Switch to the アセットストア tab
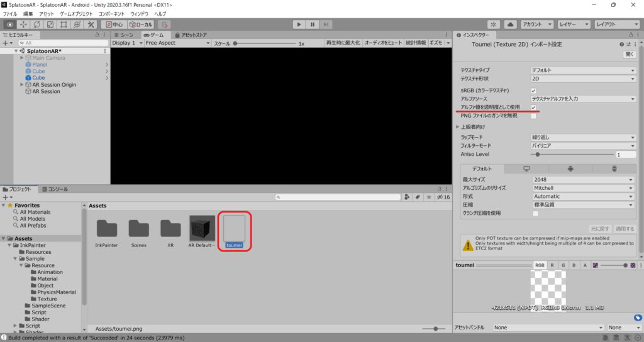 coord(191,35)
